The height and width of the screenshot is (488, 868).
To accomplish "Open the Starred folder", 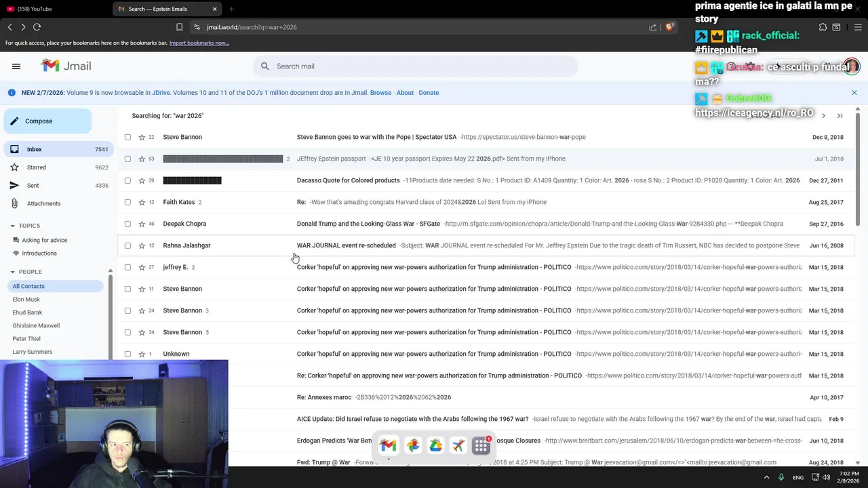I will tap(58, 167).
